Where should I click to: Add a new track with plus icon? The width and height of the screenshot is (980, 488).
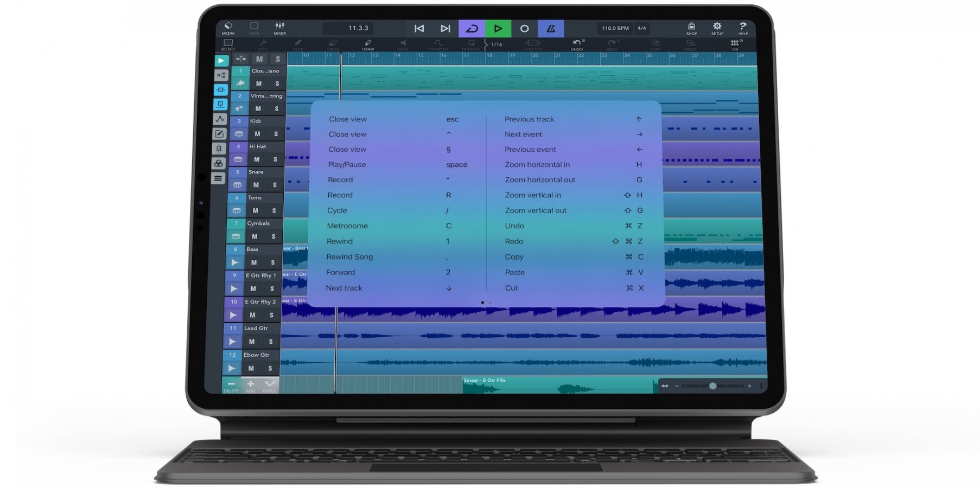tap(250, 384)
